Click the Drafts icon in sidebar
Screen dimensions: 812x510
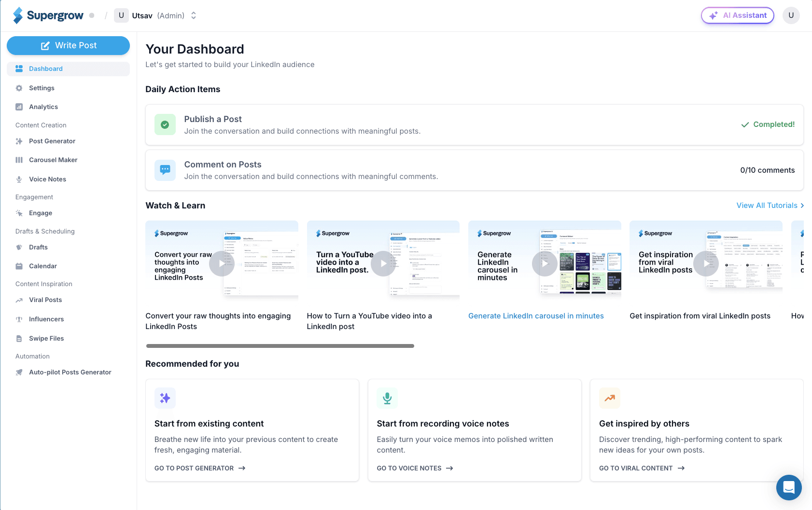19,248
